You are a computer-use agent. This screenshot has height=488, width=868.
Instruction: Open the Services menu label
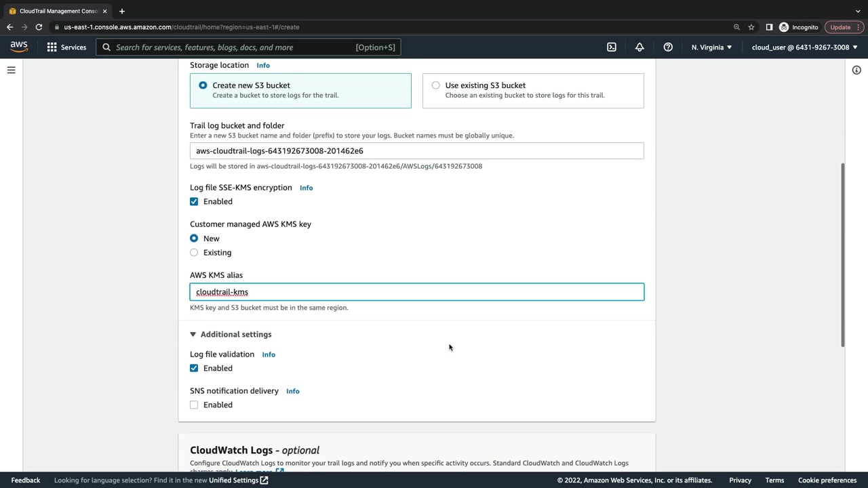coord(73,47)
